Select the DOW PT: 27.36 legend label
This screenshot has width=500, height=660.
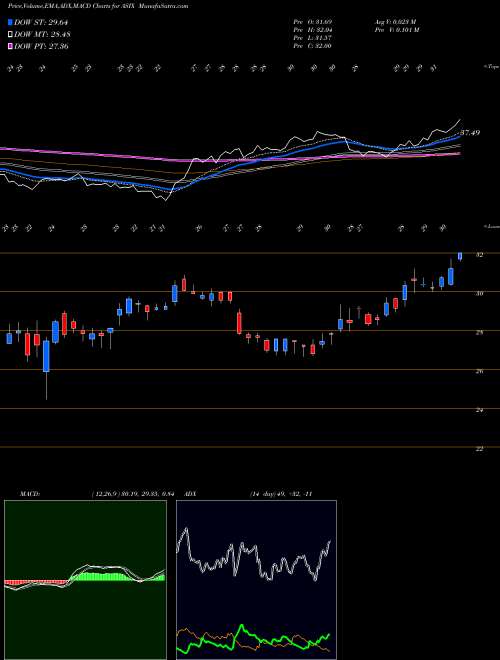[x=41, y=46]
